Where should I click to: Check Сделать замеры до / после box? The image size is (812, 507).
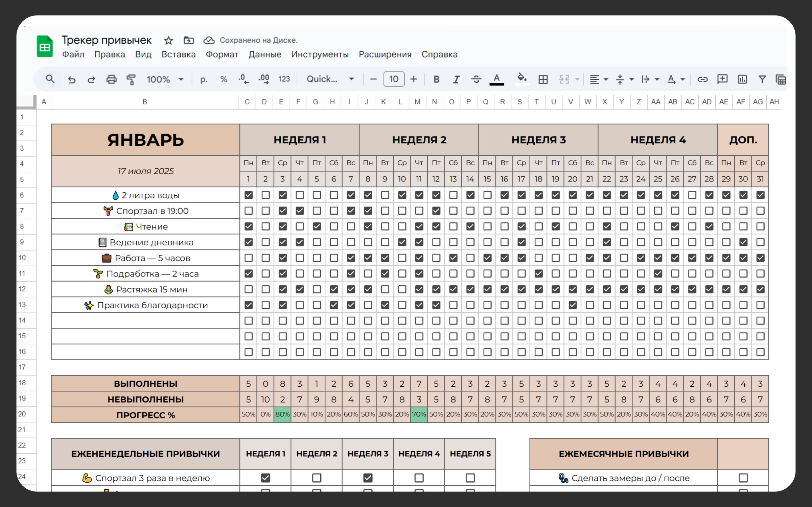(743, 478)
